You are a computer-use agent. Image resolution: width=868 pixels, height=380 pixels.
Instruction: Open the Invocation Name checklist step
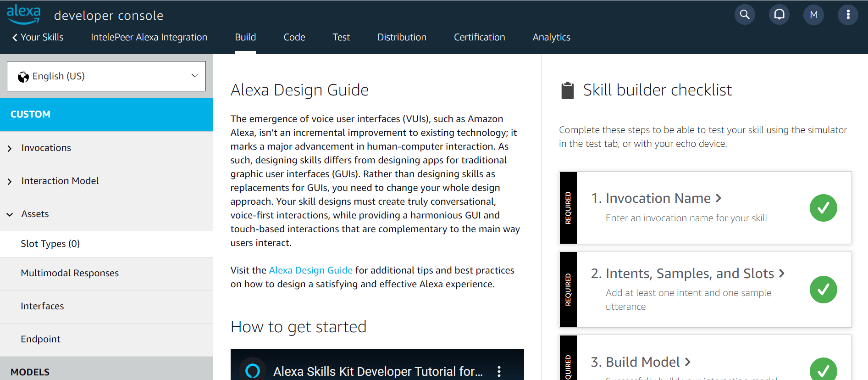click(x=656, y=198)
